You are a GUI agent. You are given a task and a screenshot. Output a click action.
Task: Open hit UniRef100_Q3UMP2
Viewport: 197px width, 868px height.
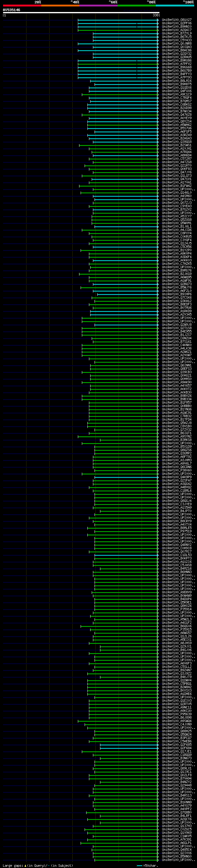(x=177, y=453)
